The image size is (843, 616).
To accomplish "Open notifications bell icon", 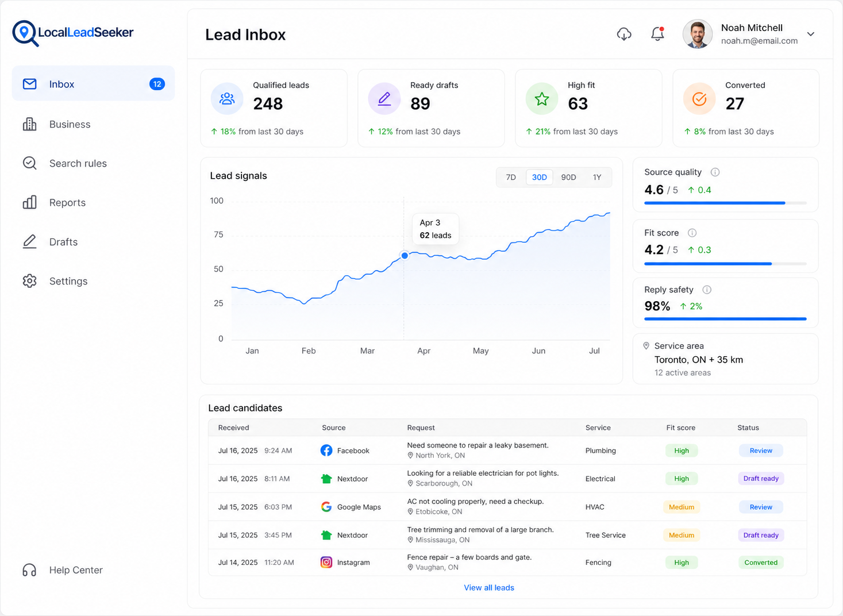I will pyautogui.click(x=657, y=34).
